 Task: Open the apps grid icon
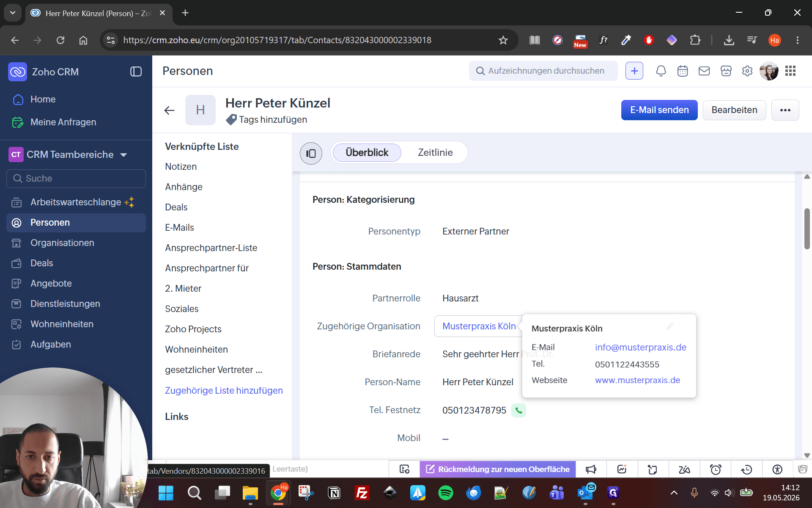790,71
